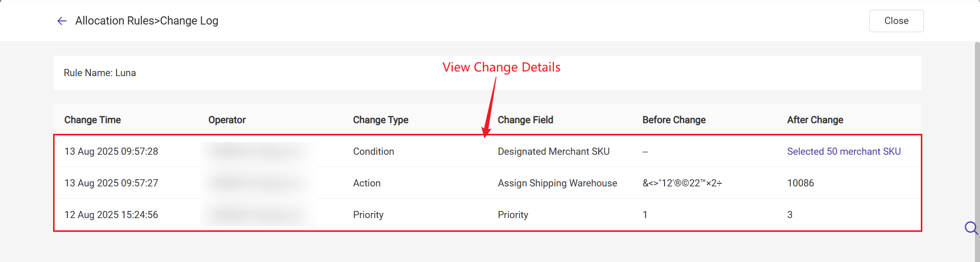Click the Close button
Viewport: 980px width, 262px height.
(896, 21)
